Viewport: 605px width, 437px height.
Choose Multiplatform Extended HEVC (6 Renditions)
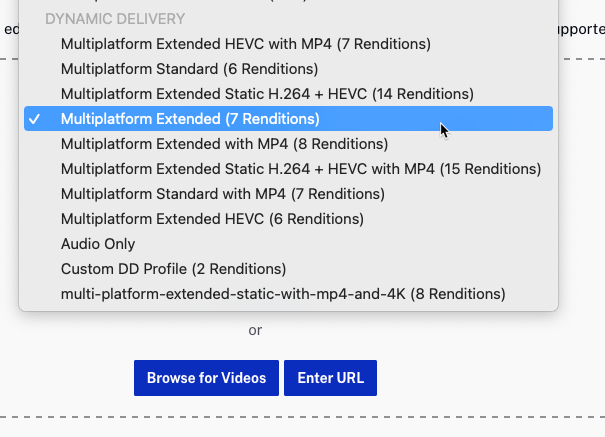point(212,219)
